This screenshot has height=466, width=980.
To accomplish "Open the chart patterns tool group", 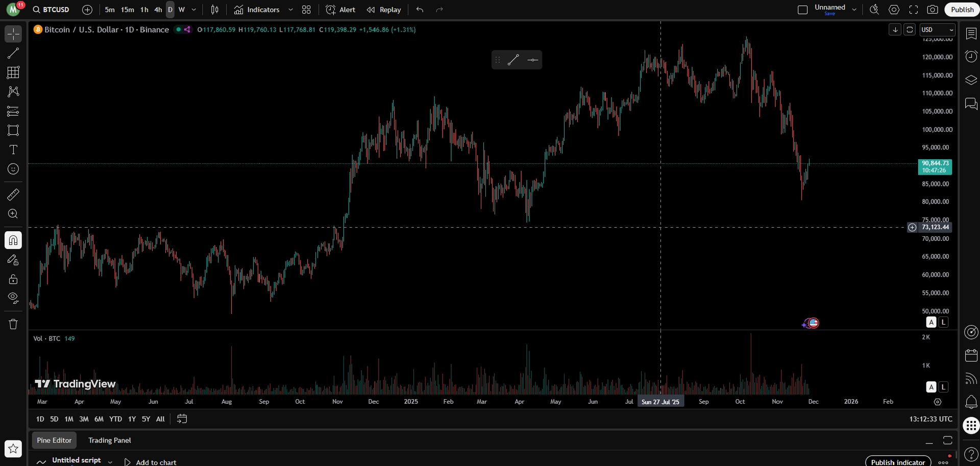I will pyautogui.click(x=13, y=92).
